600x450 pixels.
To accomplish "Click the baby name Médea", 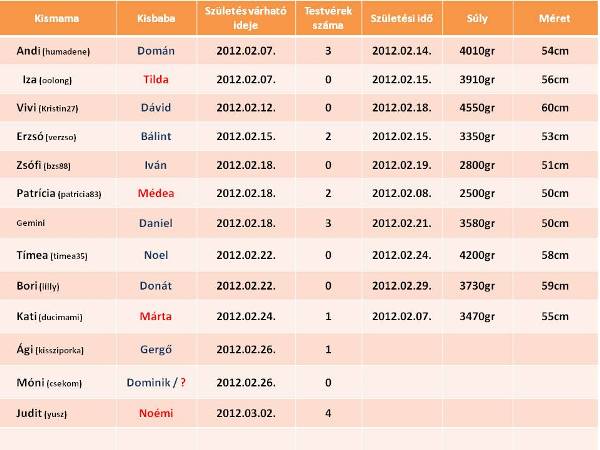I will (157, 192).
